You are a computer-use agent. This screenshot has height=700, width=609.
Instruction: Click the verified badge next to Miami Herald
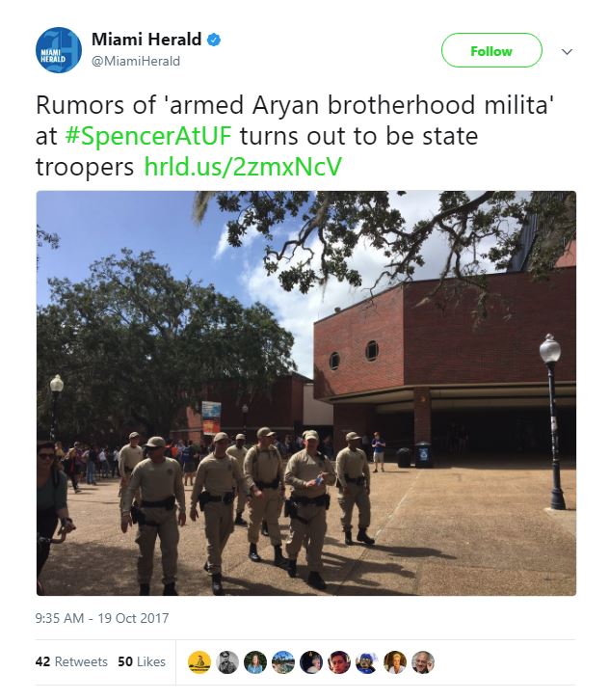click(214, 40)
